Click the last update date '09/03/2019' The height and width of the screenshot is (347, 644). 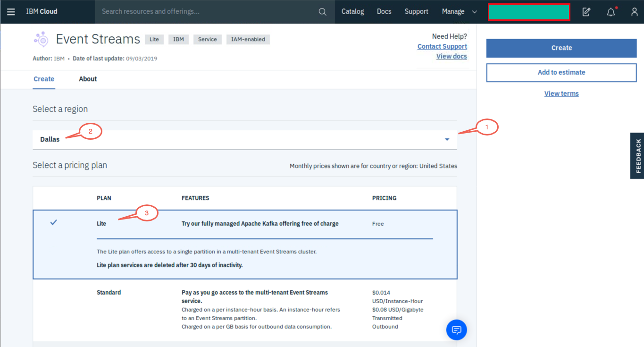142,59
